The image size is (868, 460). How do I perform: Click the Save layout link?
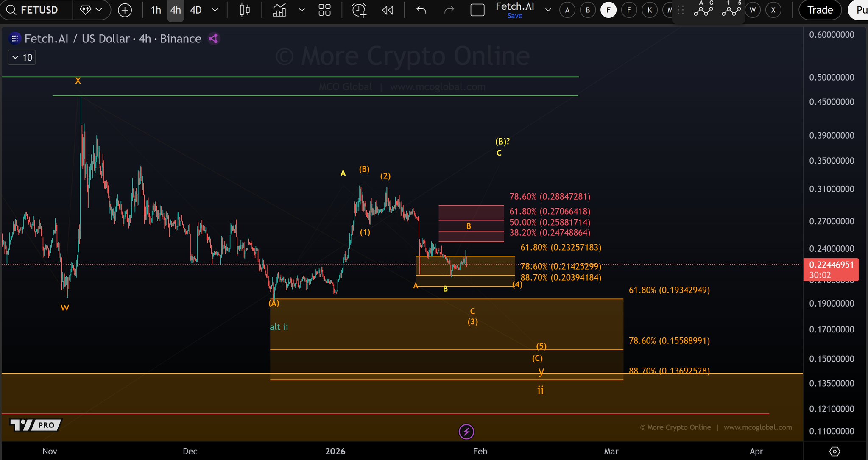514,16
